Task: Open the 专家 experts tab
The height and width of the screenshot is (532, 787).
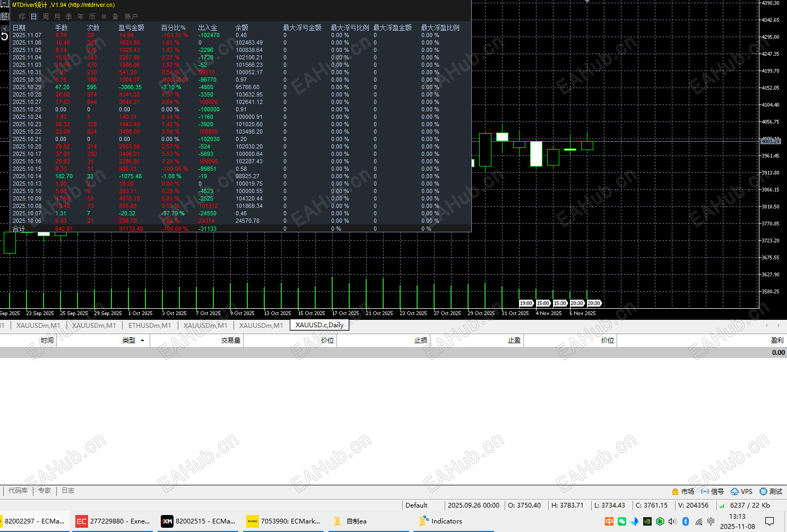Action: [45, 491]
